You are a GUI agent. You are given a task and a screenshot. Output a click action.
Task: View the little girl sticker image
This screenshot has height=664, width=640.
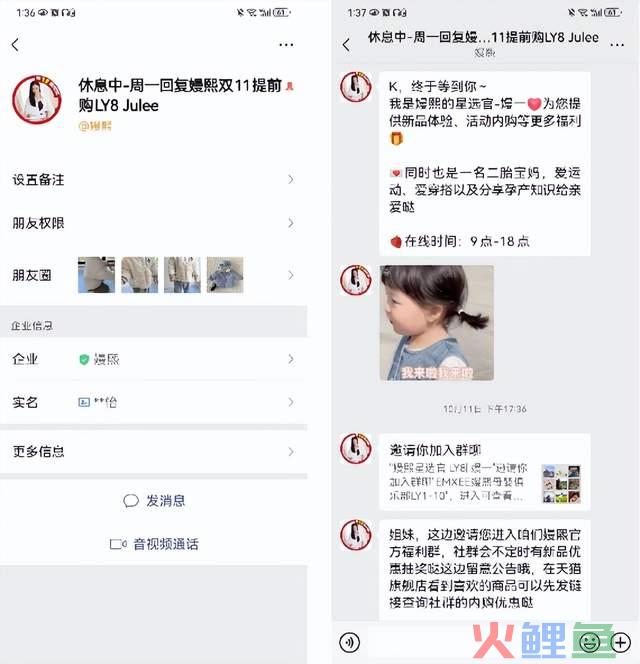click(437, 323)
